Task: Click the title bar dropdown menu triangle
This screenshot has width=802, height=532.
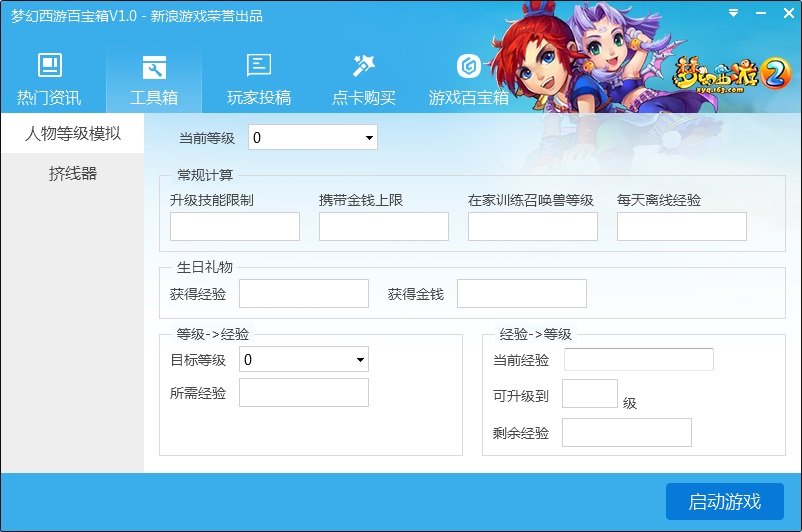Action: pyautogui.click(x=733, y=14)
